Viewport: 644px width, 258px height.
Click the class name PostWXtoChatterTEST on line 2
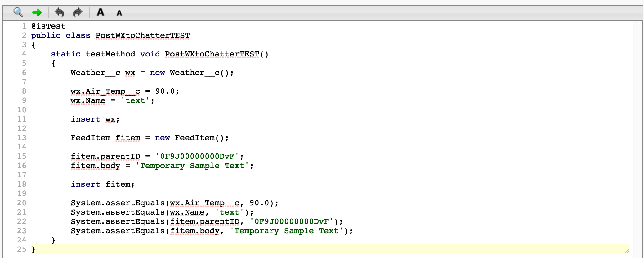click(142, 36)
